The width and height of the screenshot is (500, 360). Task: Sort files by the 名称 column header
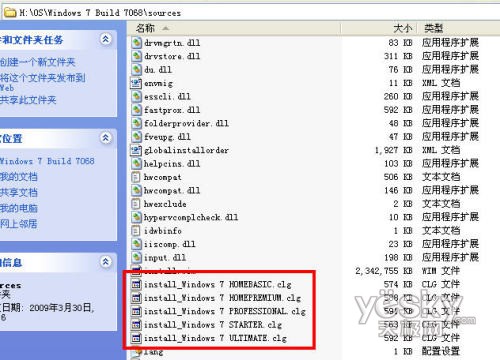coord(233,28)
